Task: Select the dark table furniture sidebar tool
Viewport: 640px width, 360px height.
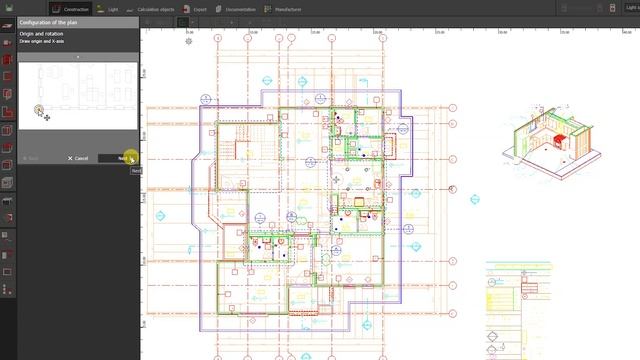Action: click(x=7, y=201)
